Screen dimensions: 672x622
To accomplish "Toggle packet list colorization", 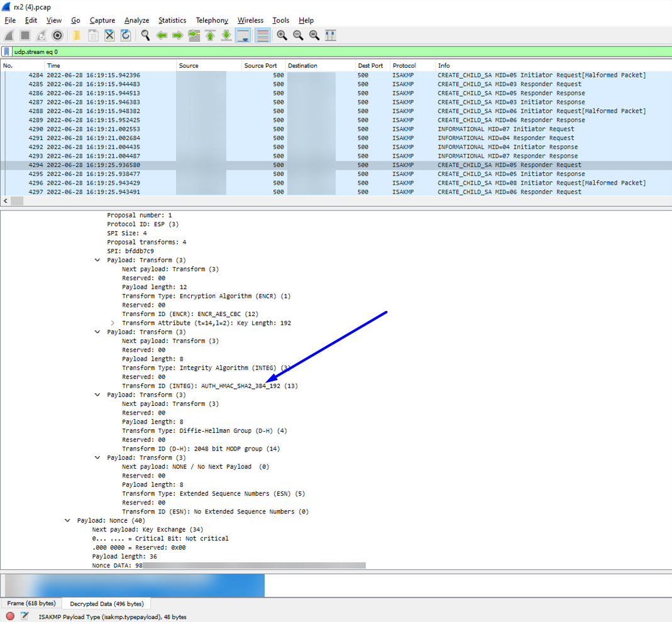I will (x=262, y=35).
